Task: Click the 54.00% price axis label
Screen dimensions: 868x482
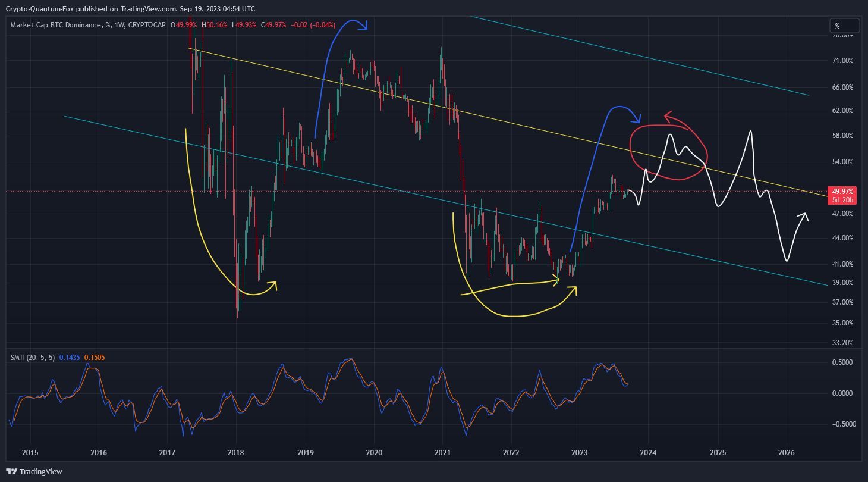Action: (x=843, y=162)
